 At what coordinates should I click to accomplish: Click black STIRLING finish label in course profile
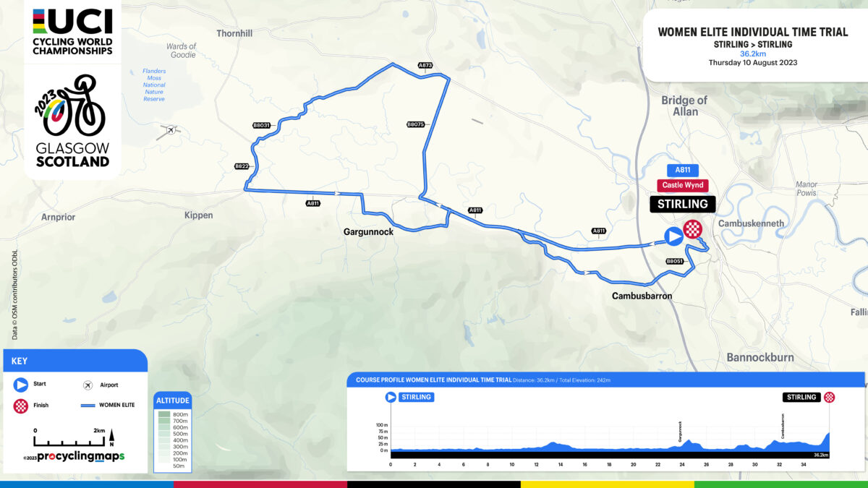point(801,397)
